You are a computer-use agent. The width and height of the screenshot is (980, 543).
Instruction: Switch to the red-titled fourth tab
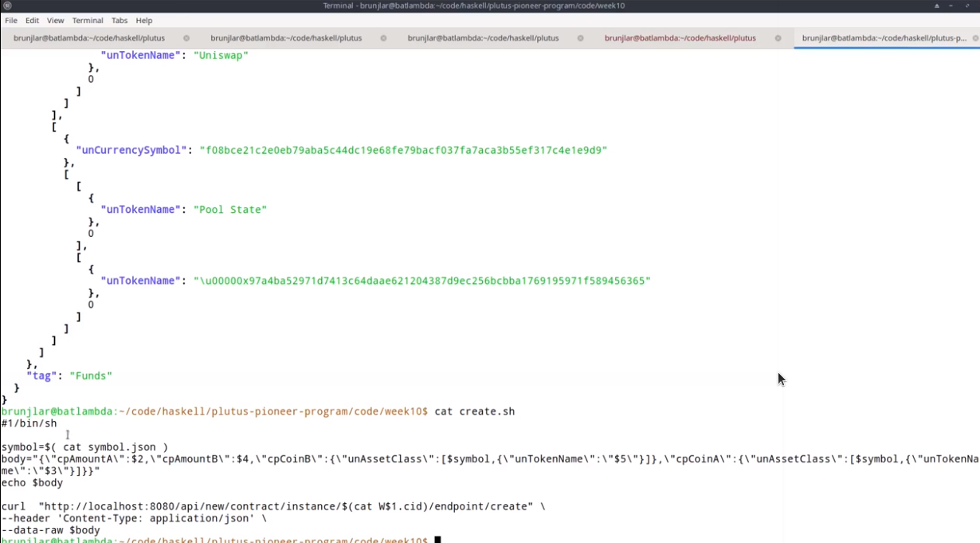(x=680, y=38)
